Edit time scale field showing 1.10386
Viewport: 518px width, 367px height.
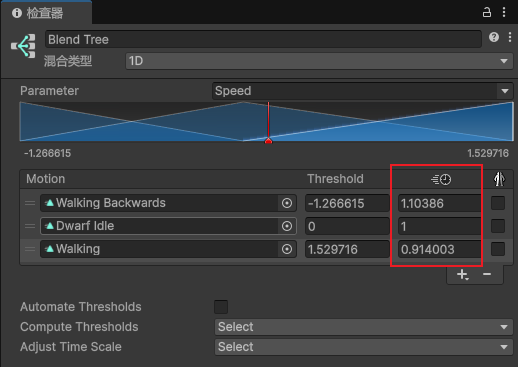tap(439, 203)
